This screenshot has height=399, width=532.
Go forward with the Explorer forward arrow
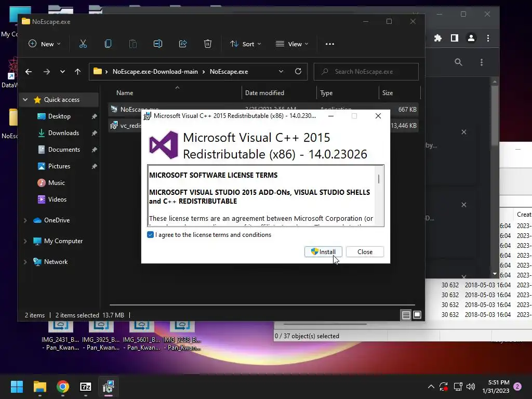pos(46,72)
